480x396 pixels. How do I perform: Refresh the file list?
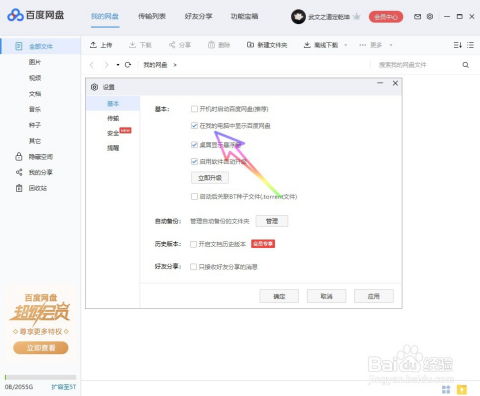coord(128,65)
